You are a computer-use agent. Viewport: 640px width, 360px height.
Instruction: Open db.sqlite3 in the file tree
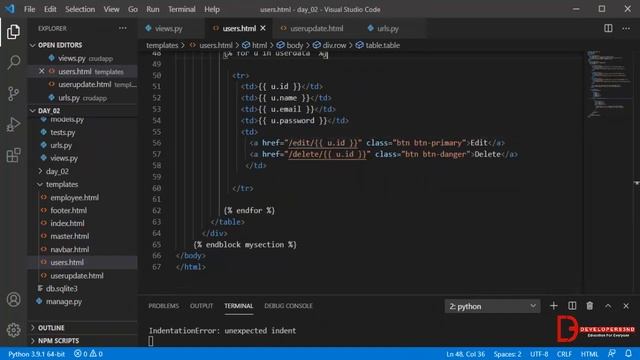pyautogui.click(x=61, y=289)
